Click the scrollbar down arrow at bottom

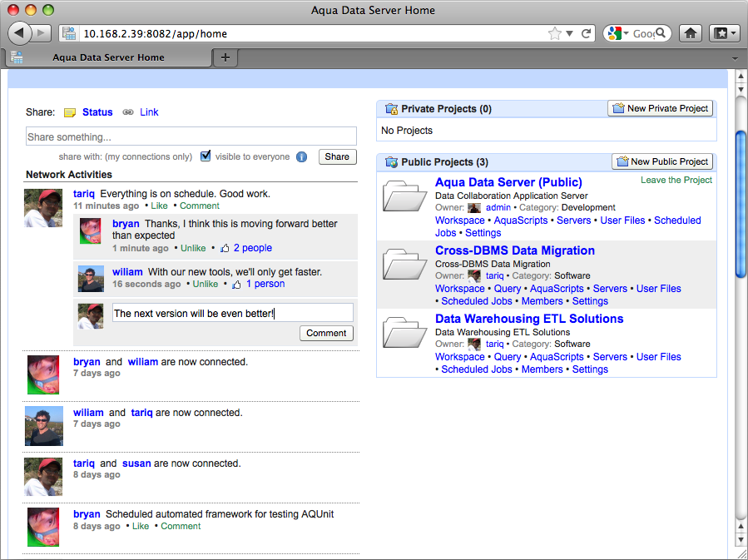pos(741,539)
